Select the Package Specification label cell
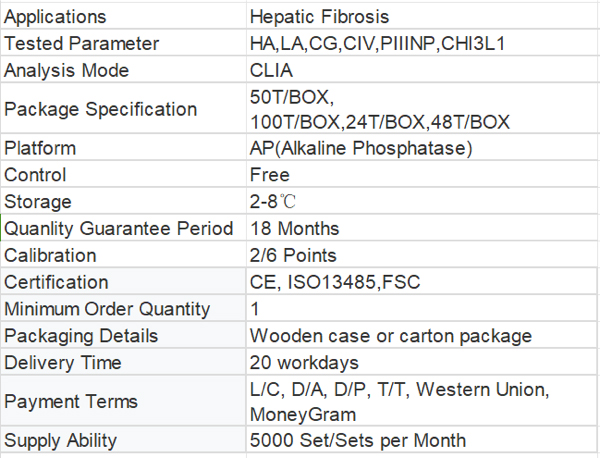Image resolution: width=600 pixels, height=458 pixels. (x=124, y=109)
